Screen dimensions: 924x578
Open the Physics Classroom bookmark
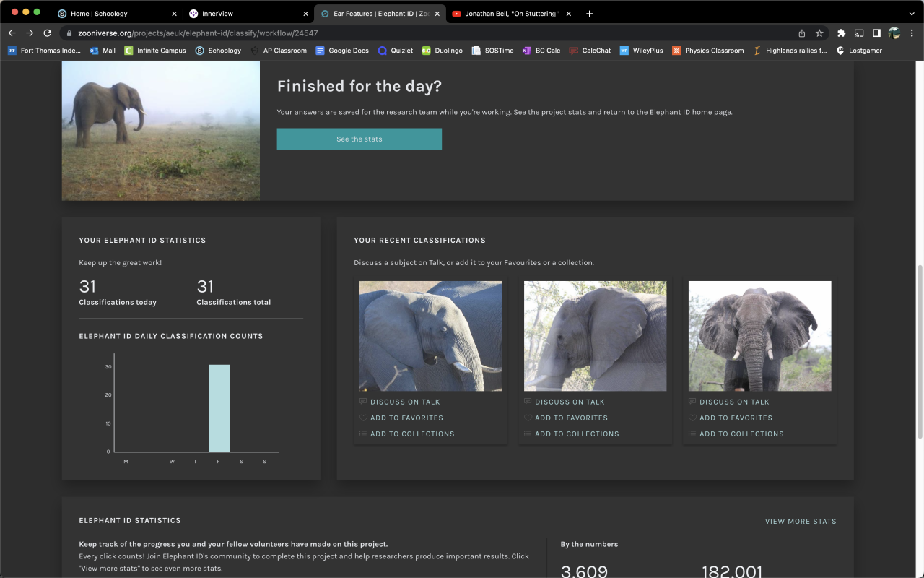[x=707, y=51]
